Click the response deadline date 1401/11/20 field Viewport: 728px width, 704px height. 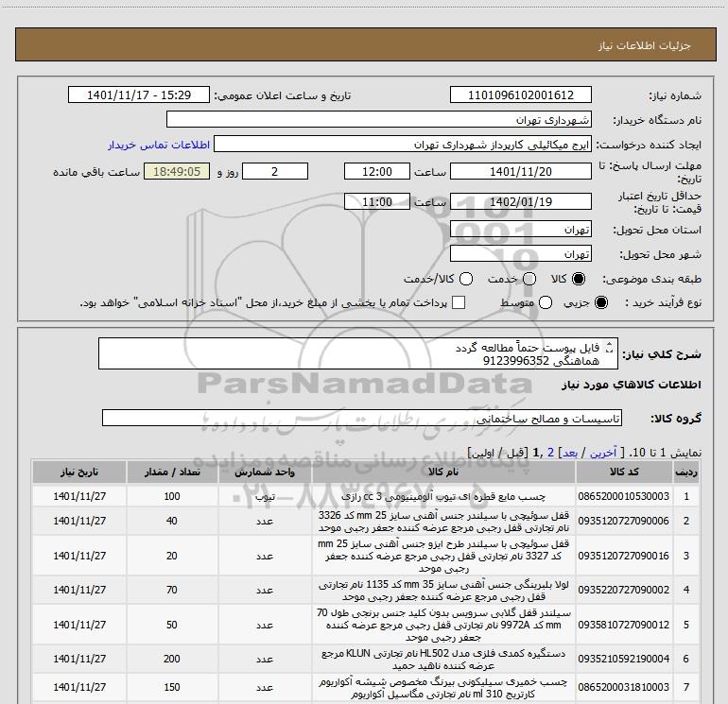(521, 171)
